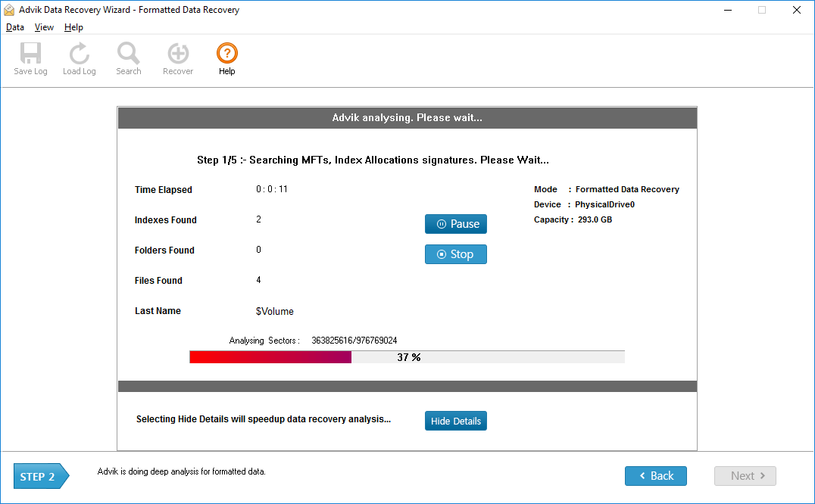Click the disabled Next button
The width and height of the screenshot is (815, 504).
click(x=745, y=476)
